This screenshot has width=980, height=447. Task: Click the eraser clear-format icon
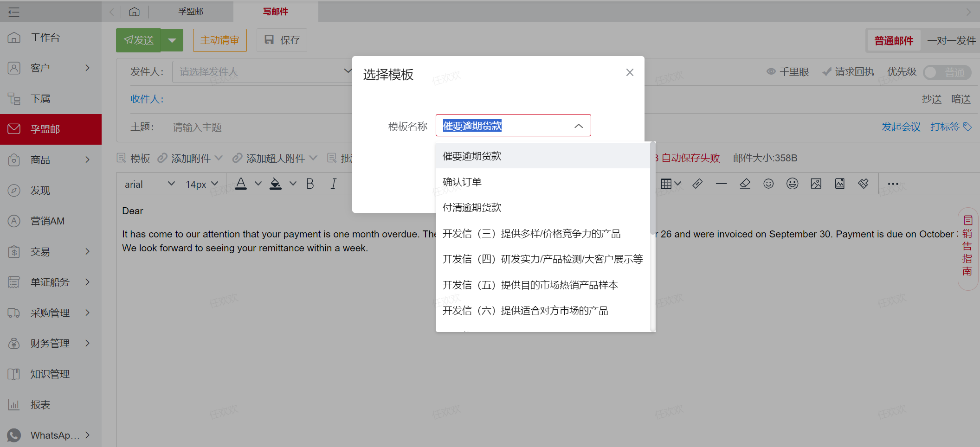click(x=745, y=184)
